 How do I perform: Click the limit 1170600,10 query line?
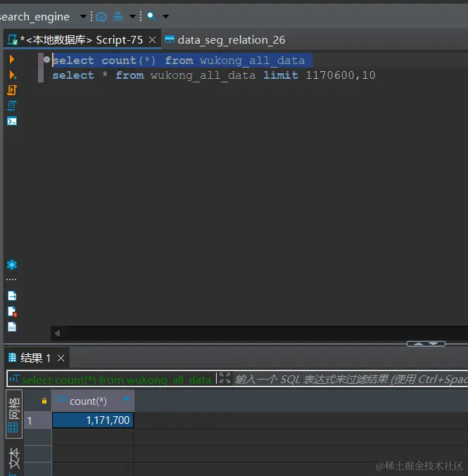[214, 75]
